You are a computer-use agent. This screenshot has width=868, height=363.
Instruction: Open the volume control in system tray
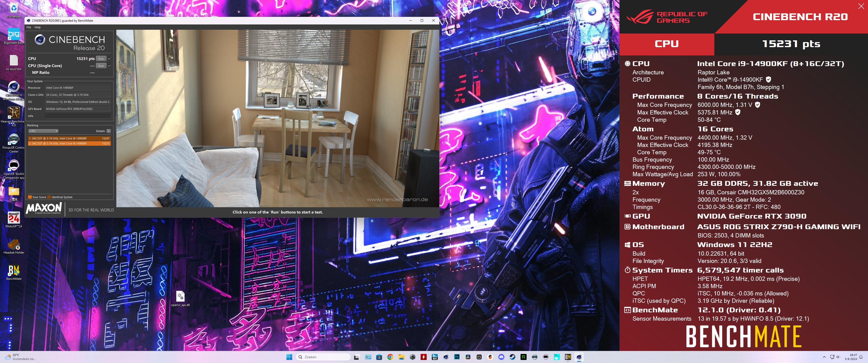pyautogui.click(x=838, y=357)
